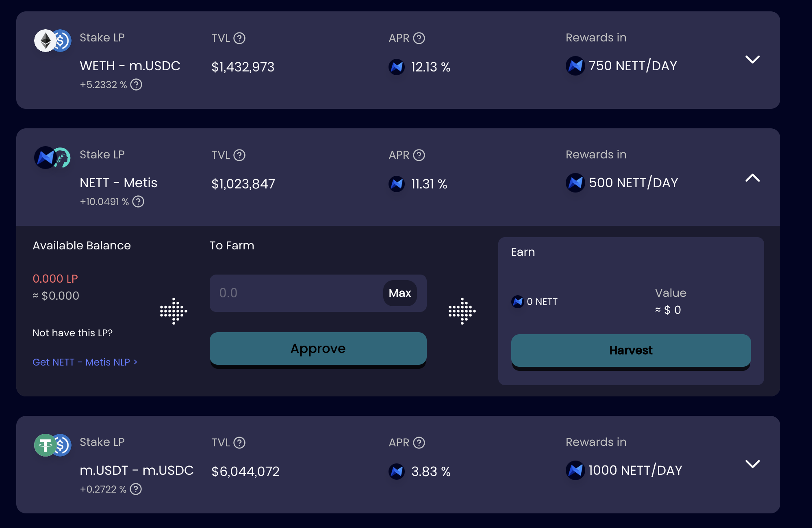Click the Max button in To Farm field
Image resolution: width=812 pixels, height=528 pixels.
400,293
